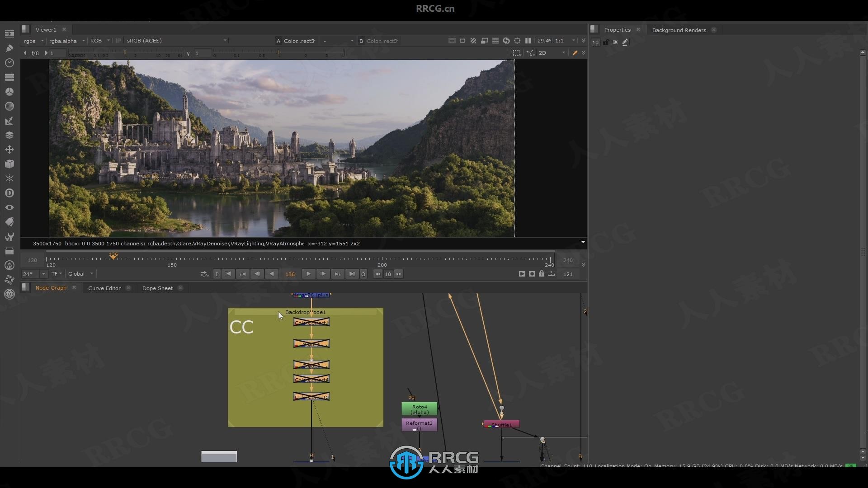Open the FurnaceCore plugins icon
The width and height of the screenshot is (868, 488).
(9, 265)
